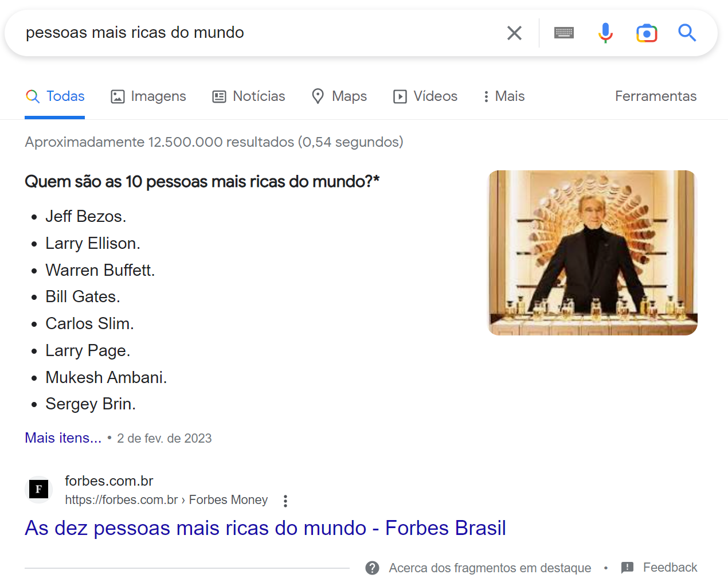Image resolution: width=728 pixels, height=586 pixels.
Task: Clear the search query using the X icon
Action: (x=514, y=33)
